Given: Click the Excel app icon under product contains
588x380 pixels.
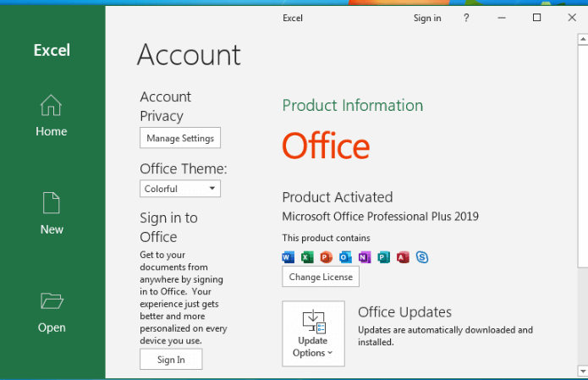Looking at the screenshot, I should pos(307,257).
